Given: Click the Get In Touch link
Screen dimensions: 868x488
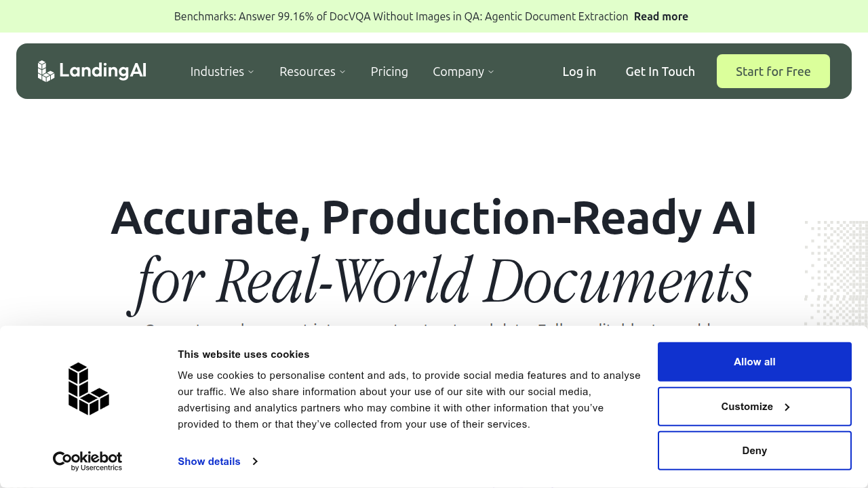Looking at the screenshot, I should pos(660,71).
